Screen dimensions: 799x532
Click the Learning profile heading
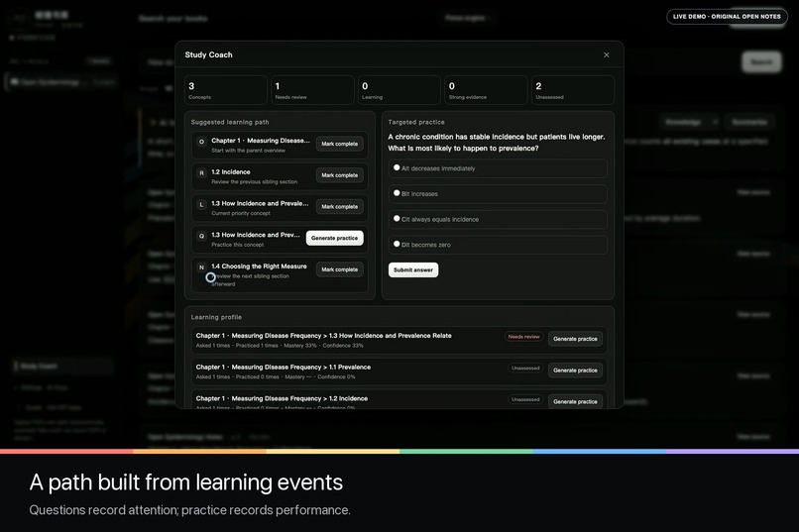pos(216,317)
